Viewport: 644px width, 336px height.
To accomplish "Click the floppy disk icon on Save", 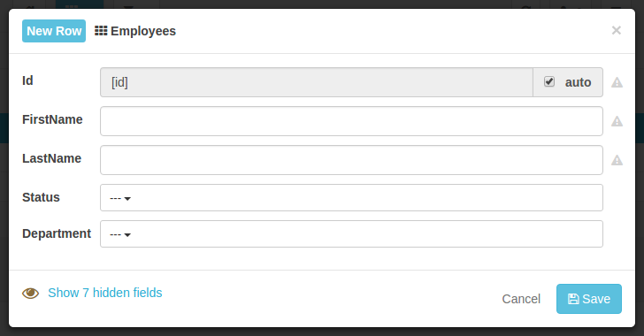I will 573,299.
